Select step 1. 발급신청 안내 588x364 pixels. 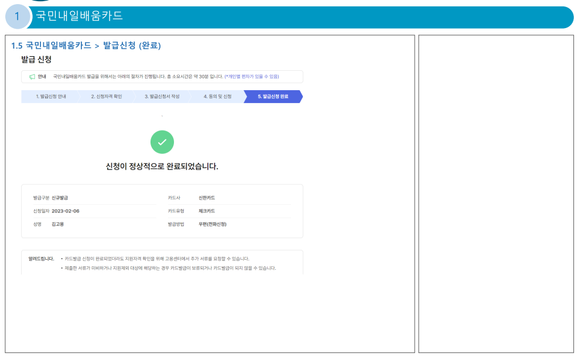pos(50,97)
